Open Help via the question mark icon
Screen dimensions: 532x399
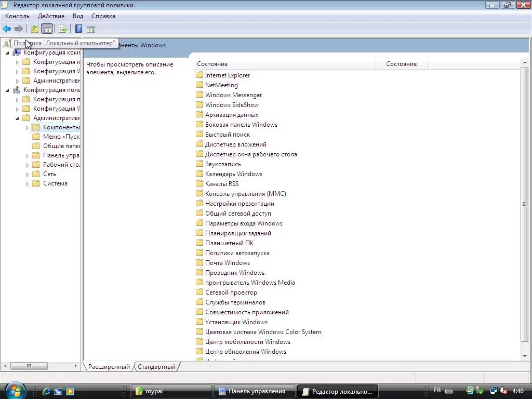79,29
